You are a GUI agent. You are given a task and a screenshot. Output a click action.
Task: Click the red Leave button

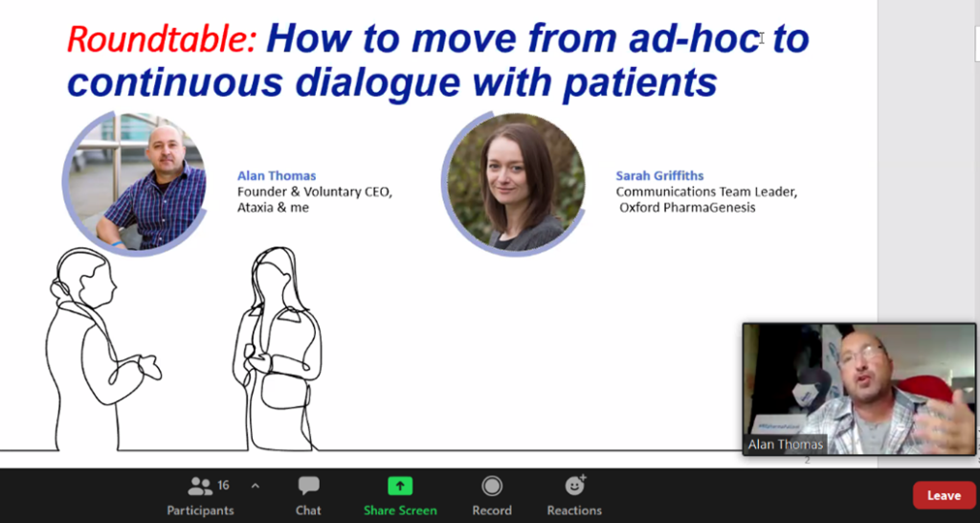(x=944, y=495)
